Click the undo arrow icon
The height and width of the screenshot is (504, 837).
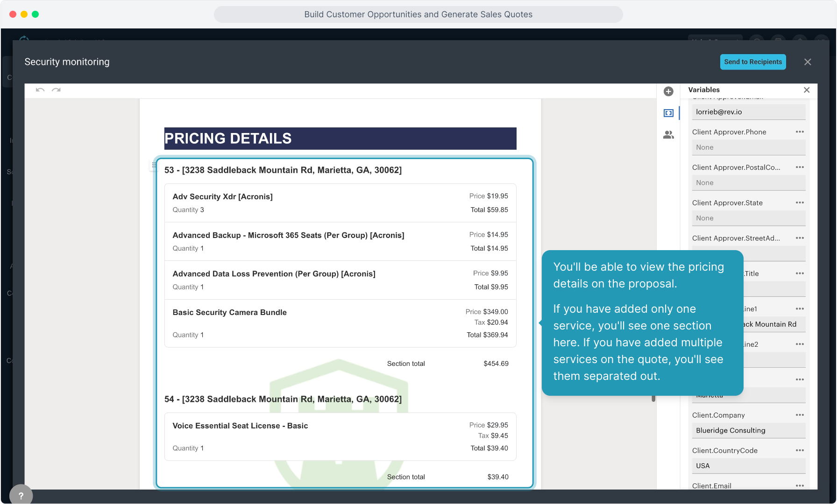[x=40, y=90]
